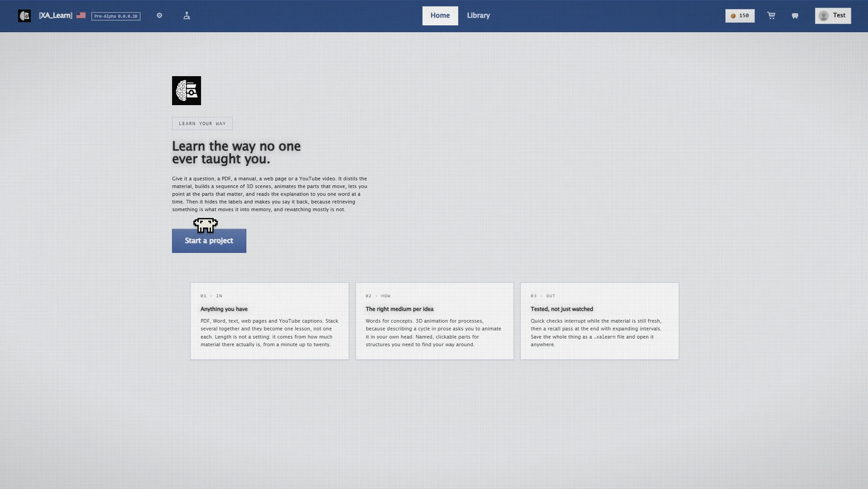Click the '01 · IN' card label
Viewport: 868px width, 489px height.
coord(211,296)
